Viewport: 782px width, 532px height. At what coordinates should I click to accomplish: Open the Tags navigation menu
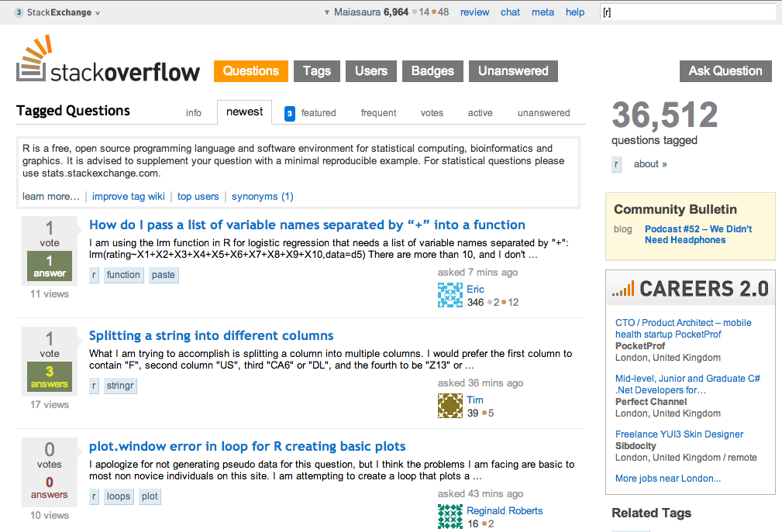(317, 71)
